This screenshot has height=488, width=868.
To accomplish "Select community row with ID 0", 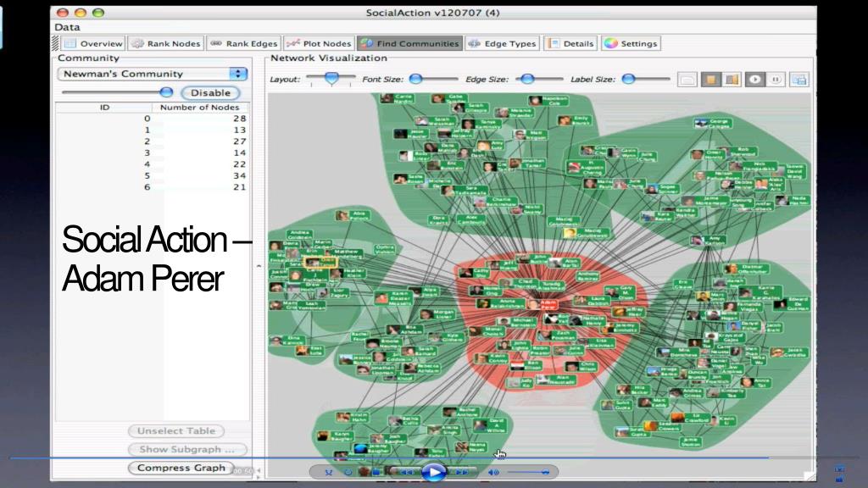I will pyautogui.click(x=153, y=119).
